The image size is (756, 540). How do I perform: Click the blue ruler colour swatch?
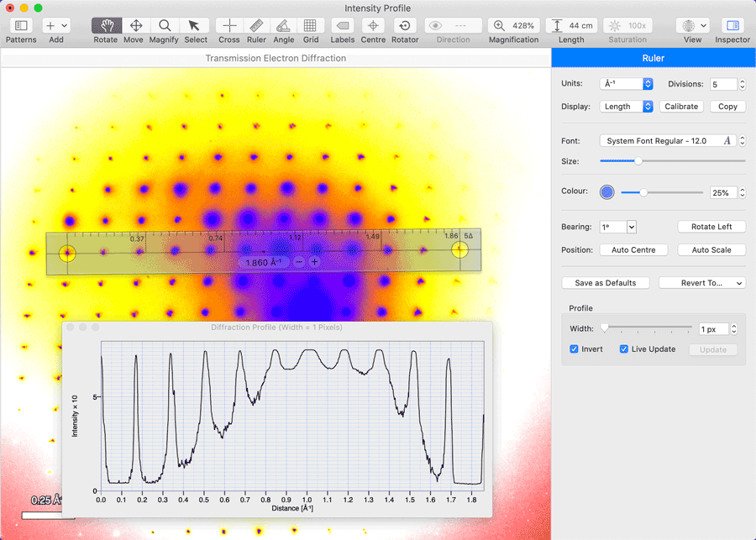(607, 192)
